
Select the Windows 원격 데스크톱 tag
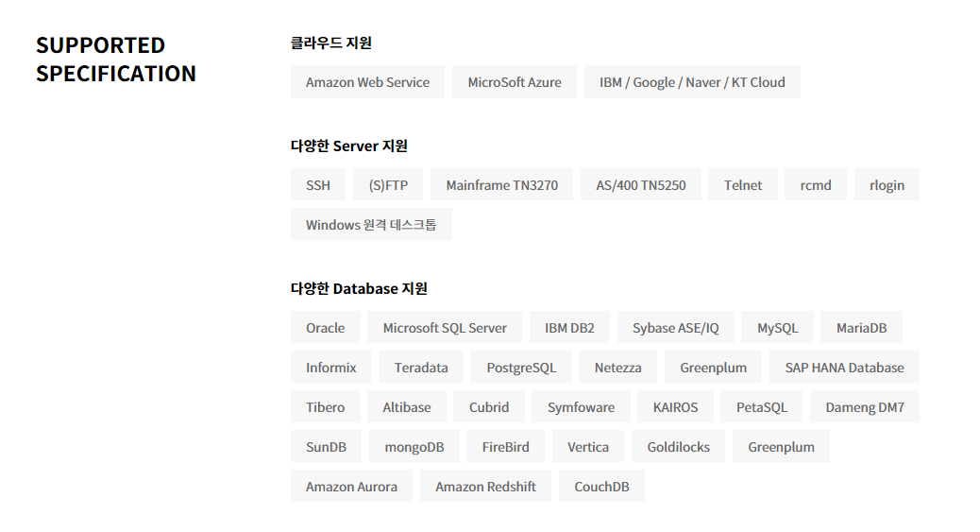371,225
